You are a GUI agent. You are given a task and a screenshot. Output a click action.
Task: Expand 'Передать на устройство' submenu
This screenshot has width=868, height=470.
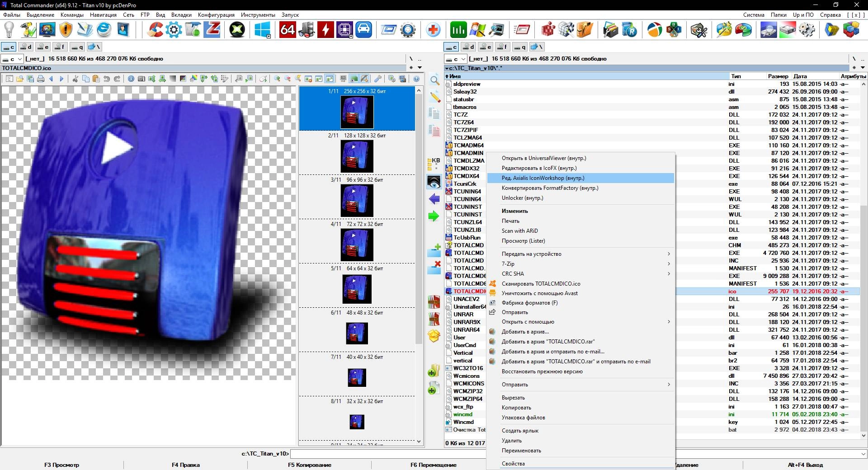[581, 254]
